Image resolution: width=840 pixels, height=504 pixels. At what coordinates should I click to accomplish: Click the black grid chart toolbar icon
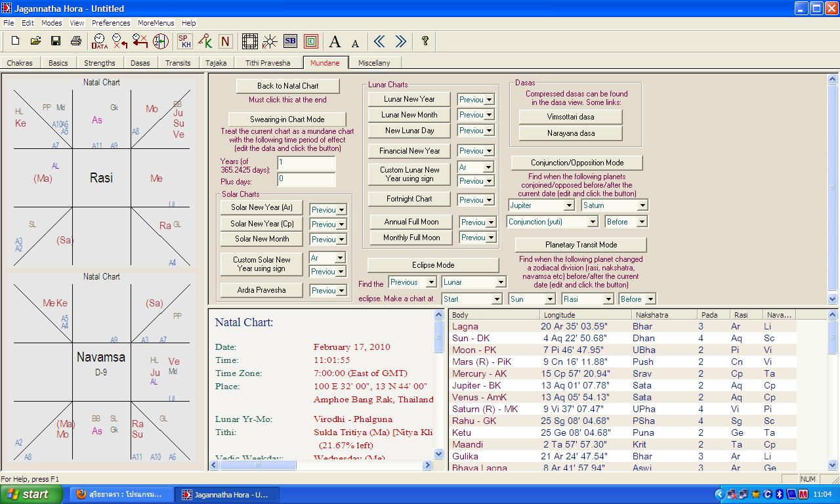coord(249,41)
